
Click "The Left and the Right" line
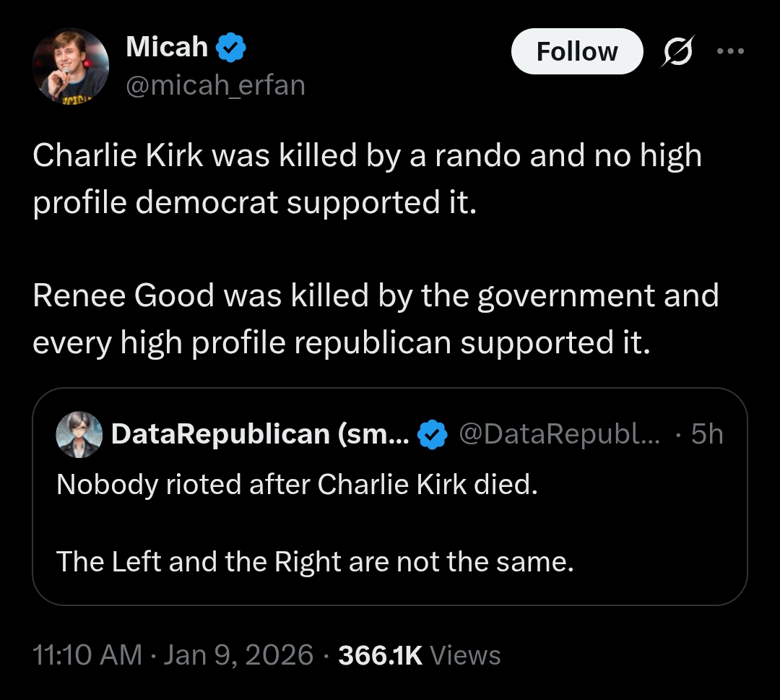click(315, 561)
